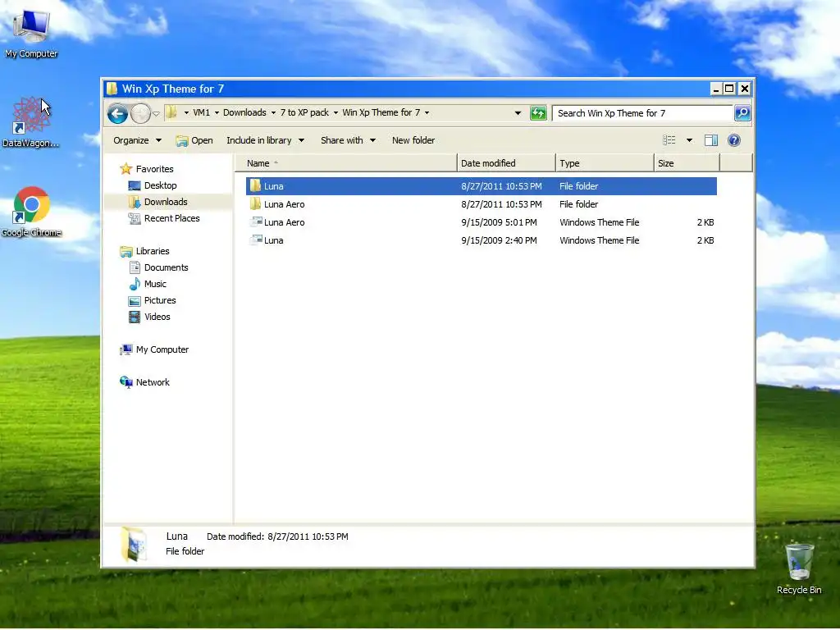Sort by Name column header

346,163
